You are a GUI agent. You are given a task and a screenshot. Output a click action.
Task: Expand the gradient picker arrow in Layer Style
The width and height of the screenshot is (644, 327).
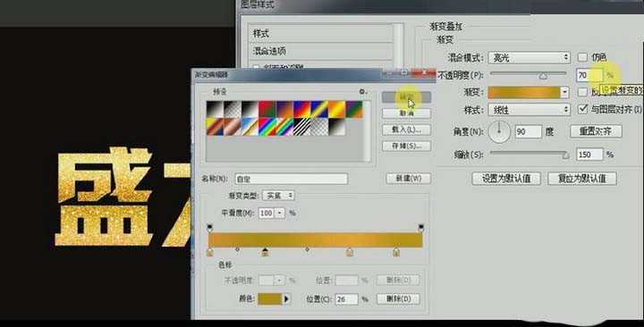click(x=565, y=92)
